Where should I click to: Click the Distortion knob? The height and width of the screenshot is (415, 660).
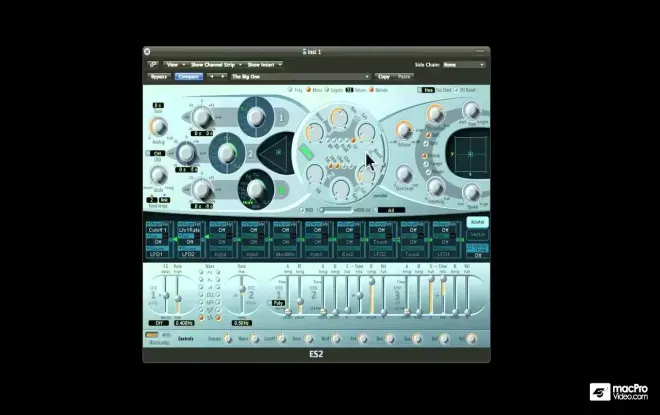435,113
